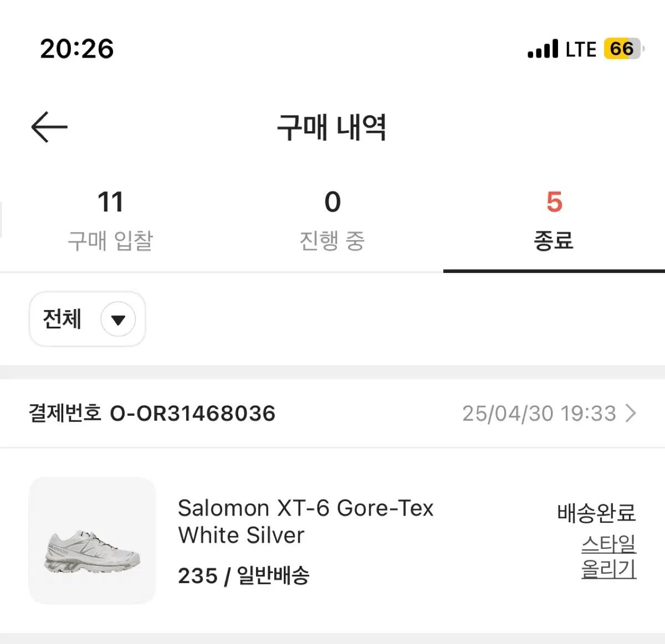Tap the 구매 내역 page title
This screenshot has height=644, width=665.
pos(332,127)
